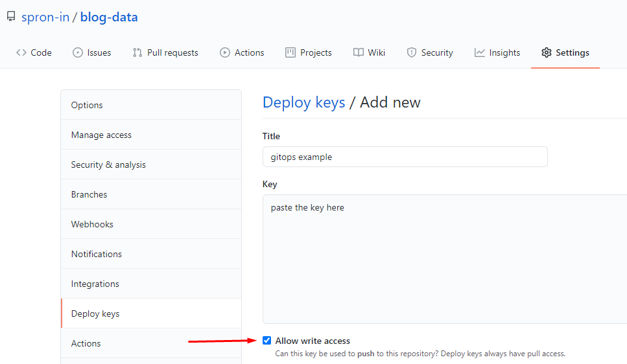The image size is (627, 364).
Task: Open Branches settings in the sidebar
Action: coord(89,194)
